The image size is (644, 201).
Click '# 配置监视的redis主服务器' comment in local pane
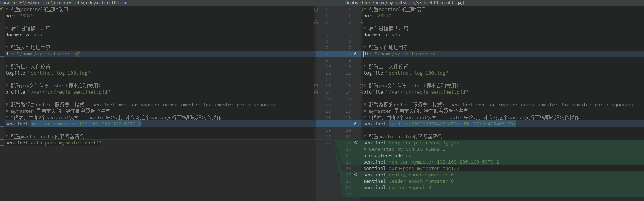(141, 105)
